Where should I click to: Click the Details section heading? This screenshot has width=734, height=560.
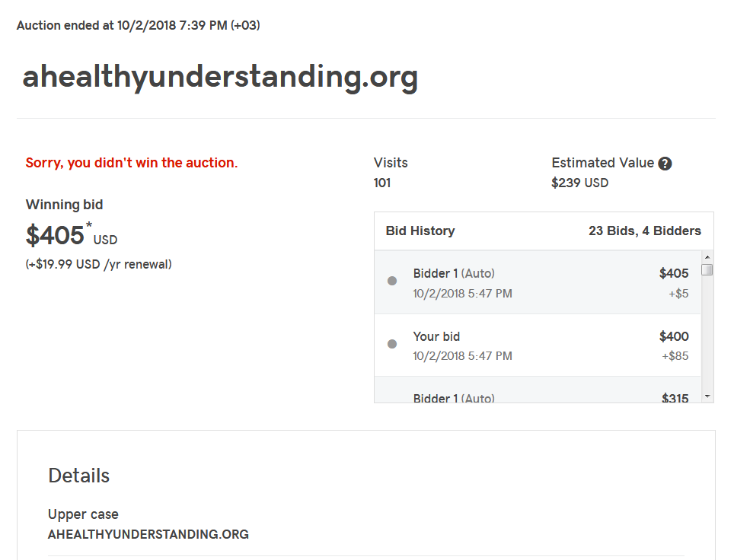[x=78, y=476]
